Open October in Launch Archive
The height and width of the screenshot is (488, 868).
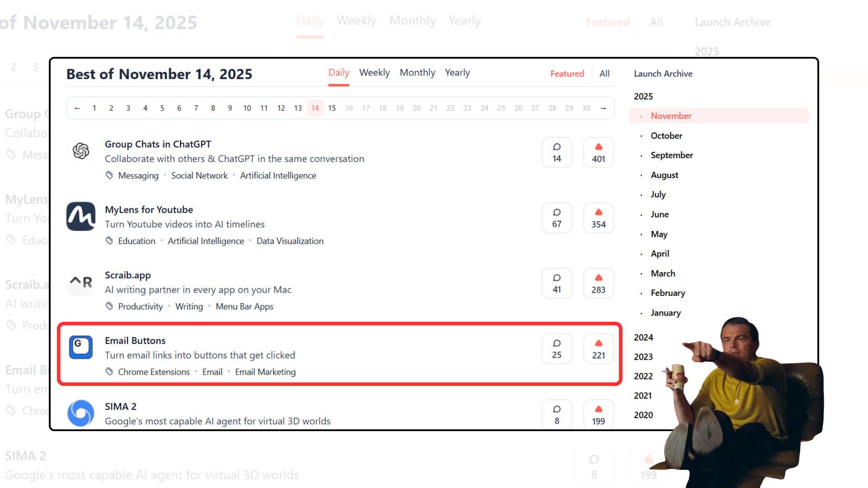click(666, 136)
